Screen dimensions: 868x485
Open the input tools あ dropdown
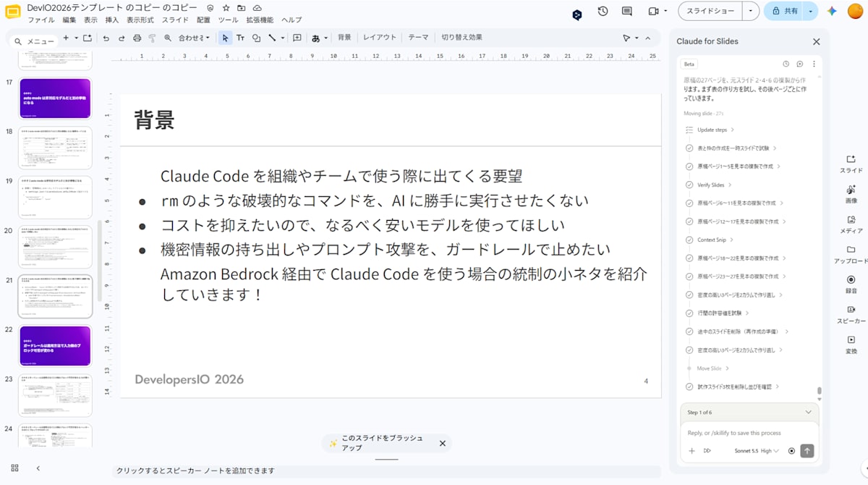click(320, 38)
